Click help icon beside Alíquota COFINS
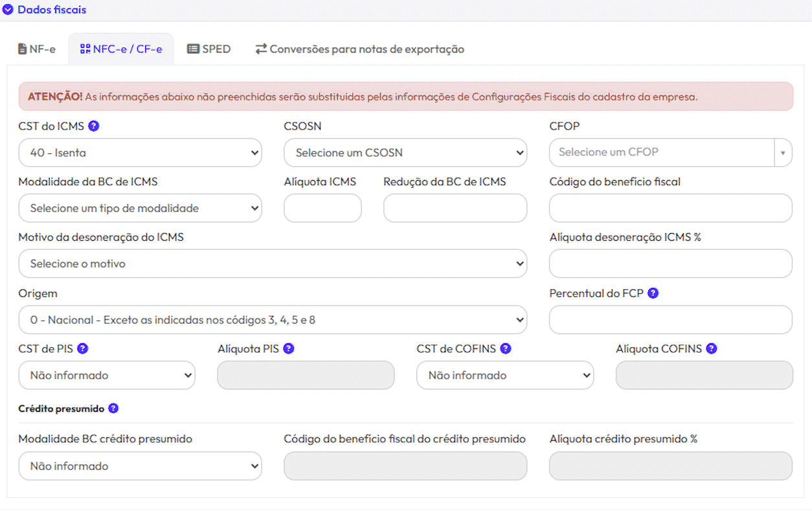This screenshot has width=812, height=514. tap(712, 349)
